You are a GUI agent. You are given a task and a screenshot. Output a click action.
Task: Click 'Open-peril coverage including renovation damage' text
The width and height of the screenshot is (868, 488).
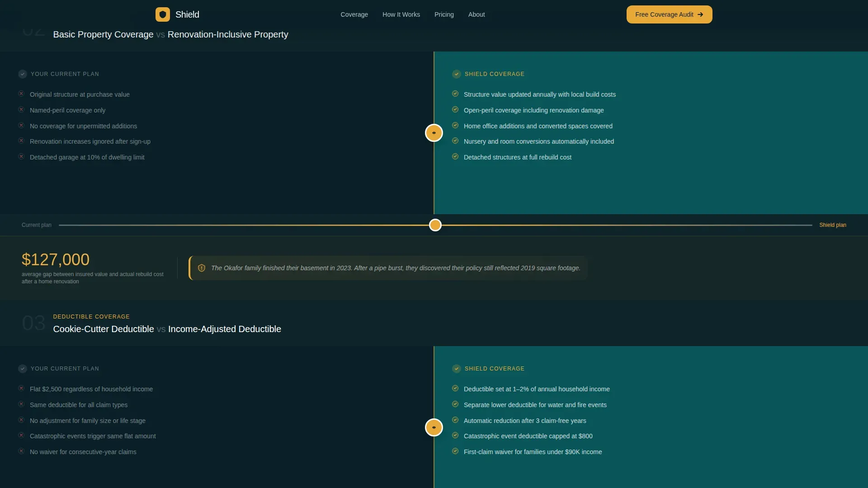tap(533, 110)
